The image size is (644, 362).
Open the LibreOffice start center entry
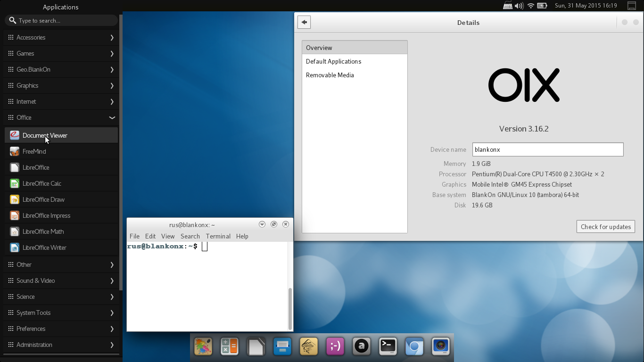[x=61, y=167]
